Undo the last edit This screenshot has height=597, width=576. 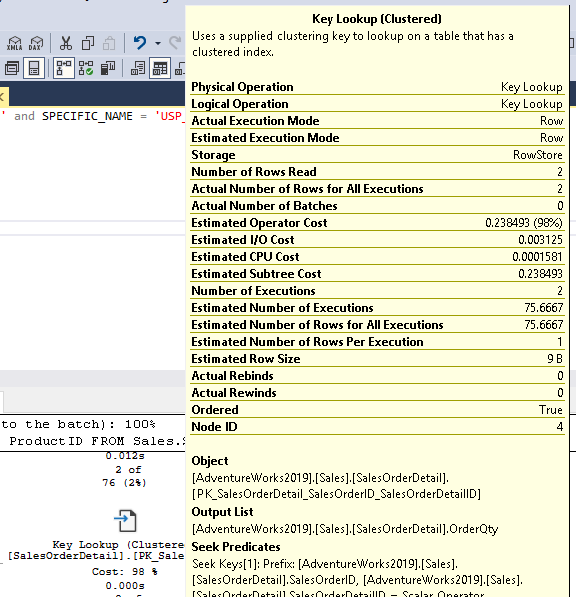(x=140, y=43)
